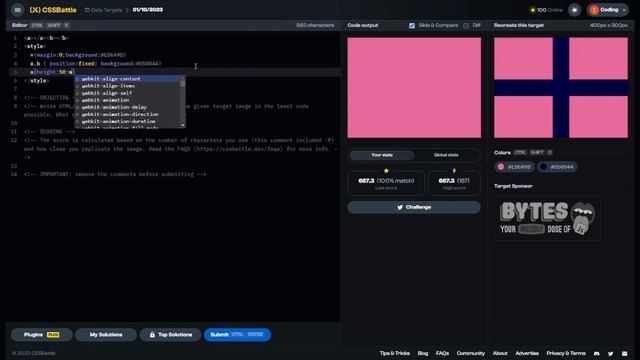Viewport: 640px width, 360px height.
Task: Open the Twitter icon in footer
Action: [x=610, y=353]
